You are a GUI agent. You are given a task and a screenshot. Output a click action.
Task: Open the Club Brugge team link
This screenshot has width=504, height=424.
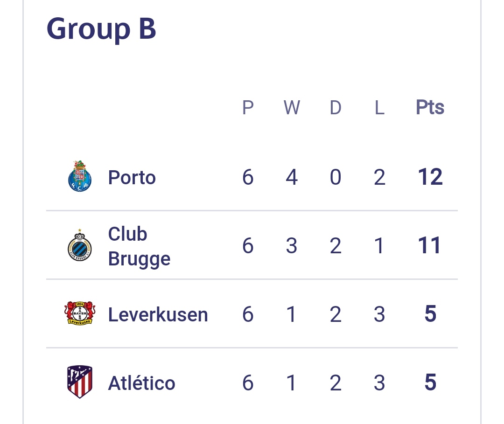[x=139, y=246]
